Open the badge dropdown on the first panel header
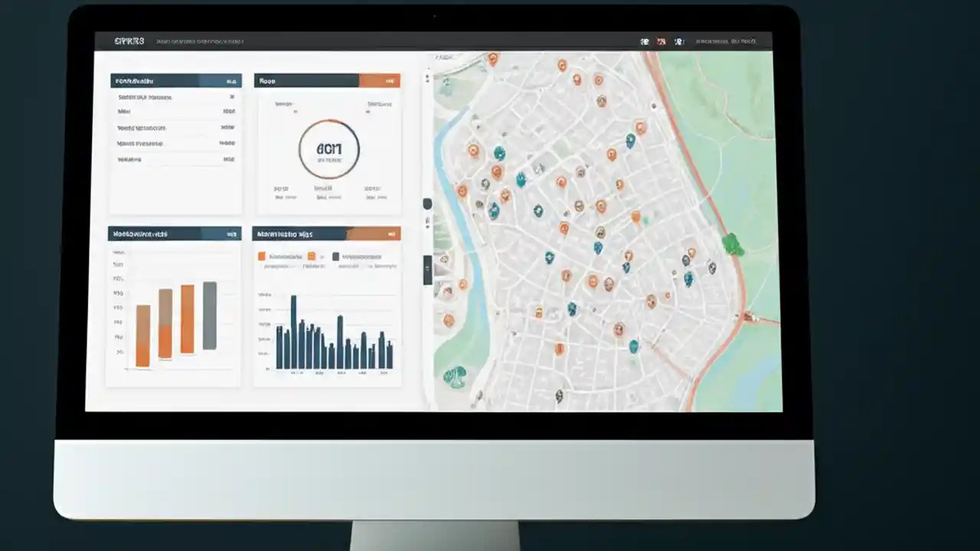Screen dimensions: 980x551 [232, 80]
